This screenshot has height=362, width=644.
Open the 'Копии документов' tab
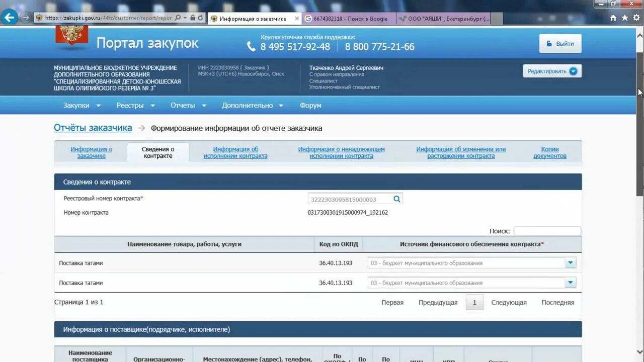[x=550, y=152]
